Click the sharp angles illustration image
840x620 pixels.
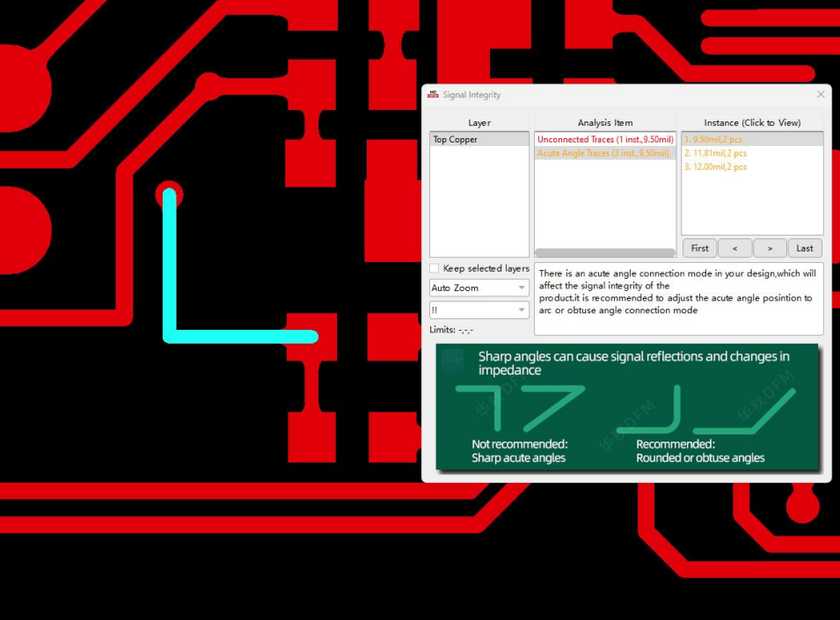[x=628, y=406]
